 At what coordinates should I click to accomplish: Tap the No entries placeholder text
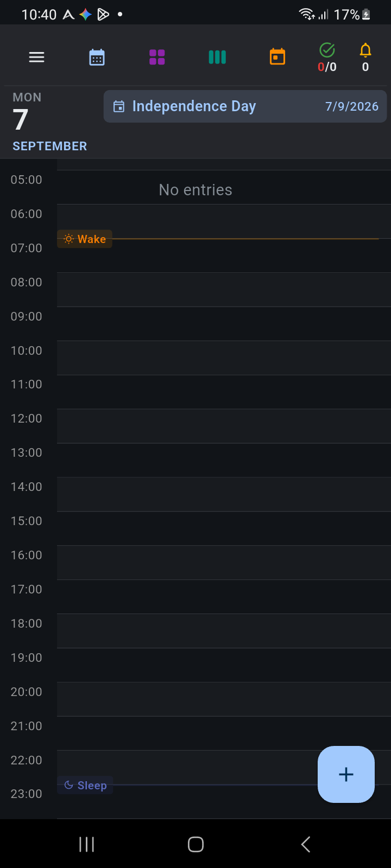point(195,190)
